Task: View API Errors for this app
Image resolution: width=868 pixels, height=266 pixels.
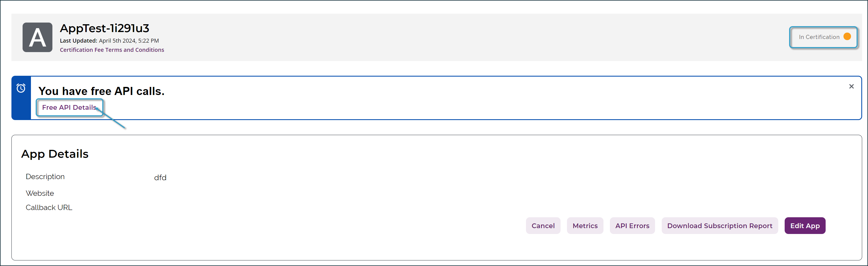Action: (x=632, y=226)
